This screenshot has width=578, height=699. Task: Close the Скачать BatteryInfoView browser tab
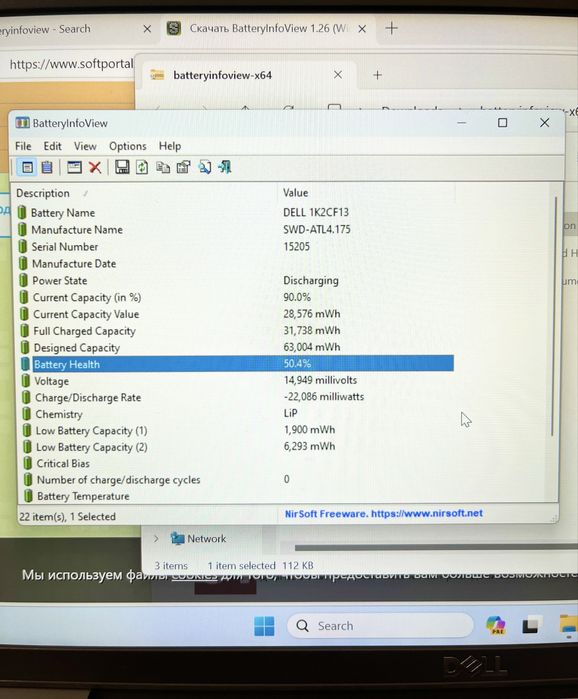[362, 29]
